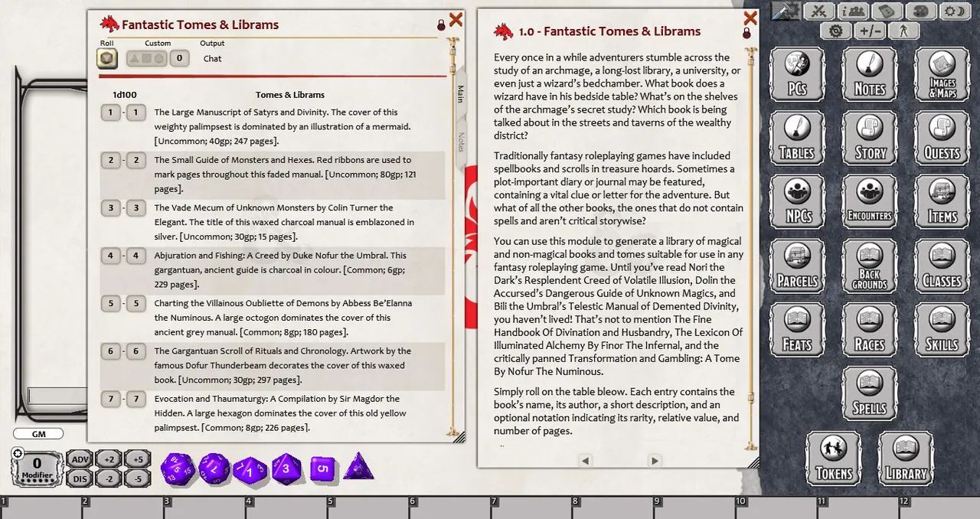Open the Items sidebar button
Image resolution: width=980 pixels, height=519 pixels.
(x=942, y=202)
